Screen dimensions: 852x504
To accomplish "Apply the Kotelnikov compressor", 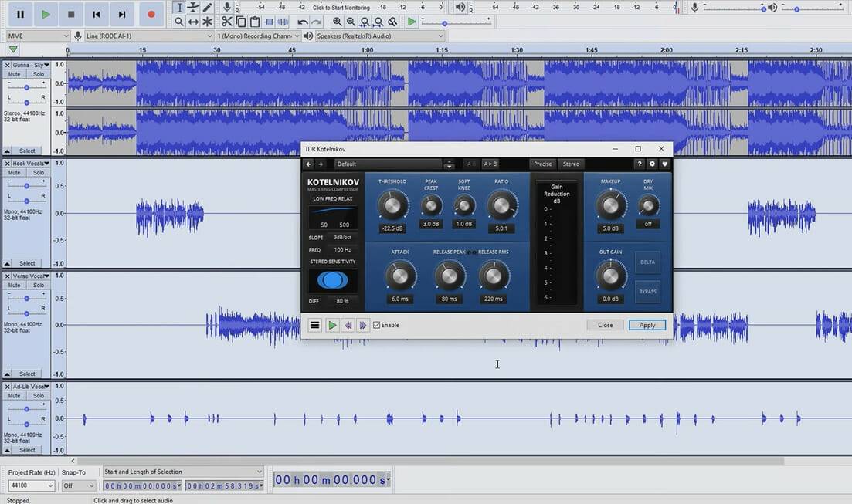I will click(x=647, y=325).
